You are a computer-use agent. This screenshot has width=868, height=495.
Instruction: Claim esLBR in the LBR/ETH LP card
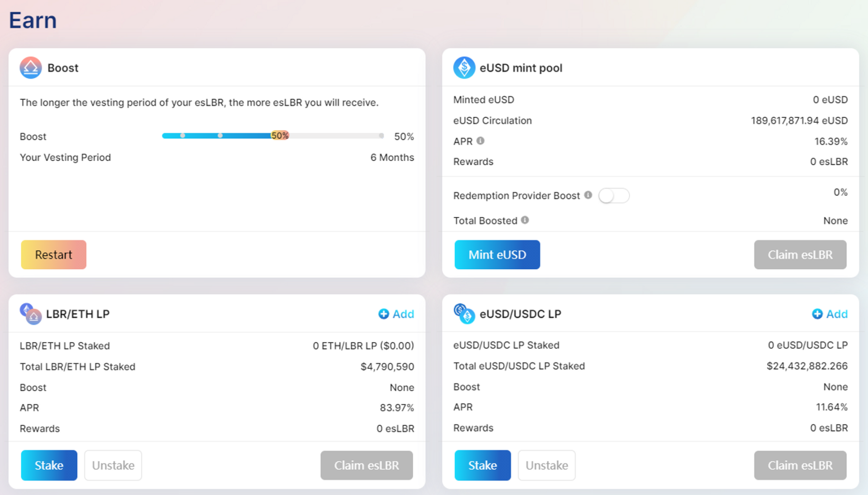pos(366,465)
